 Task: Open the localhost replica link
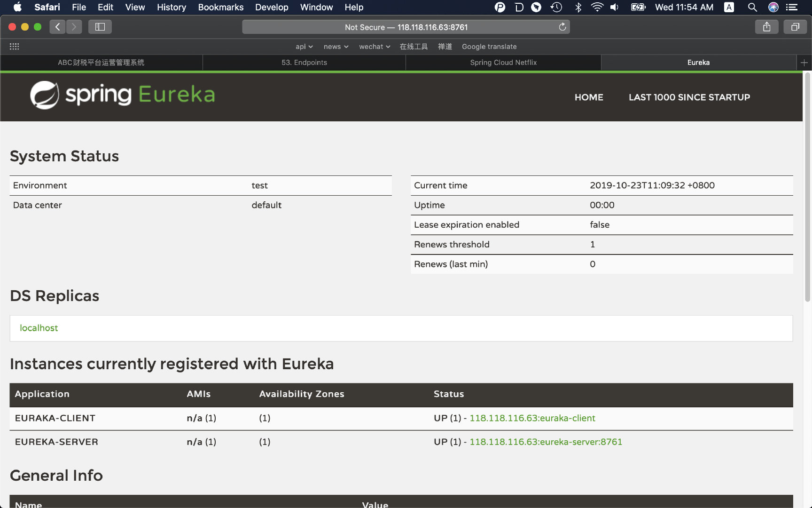[x=39, y=328]
